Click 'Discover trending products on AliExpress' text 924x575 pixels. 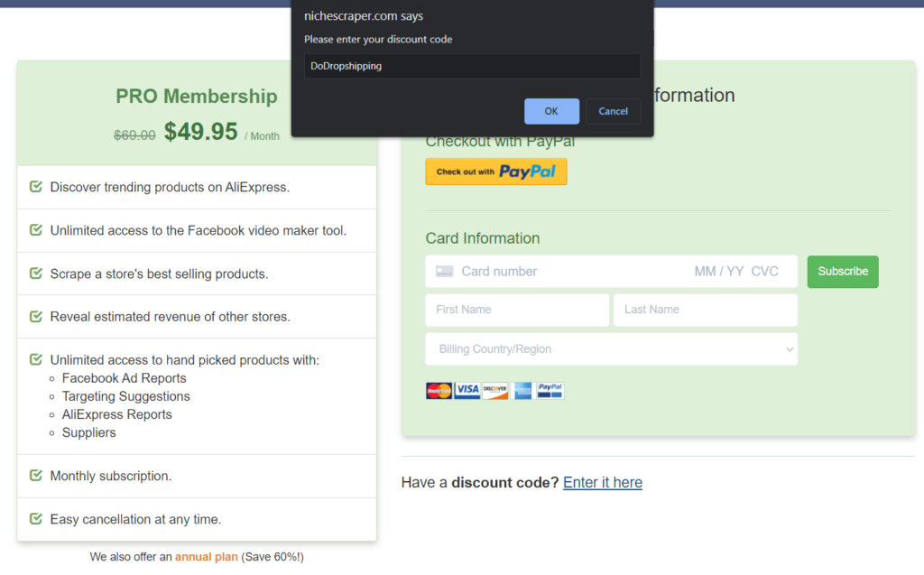click(x=170, y=187)
